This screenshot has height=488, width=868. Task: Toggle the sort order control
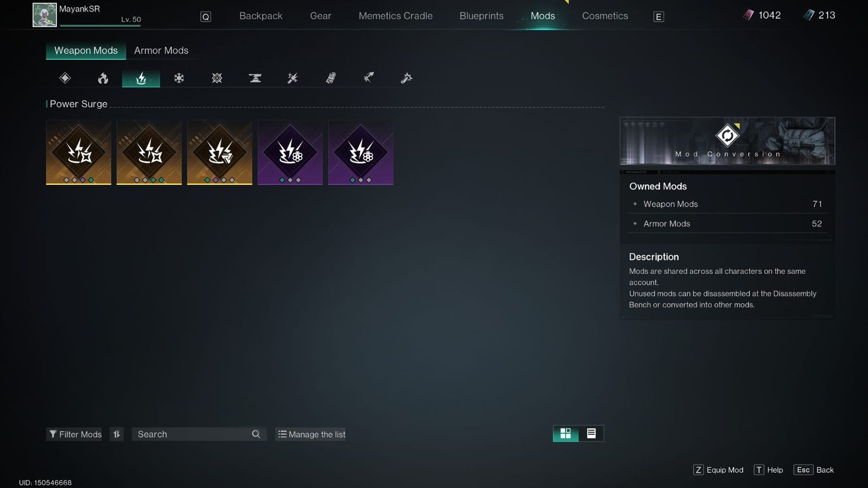[116, 434]
